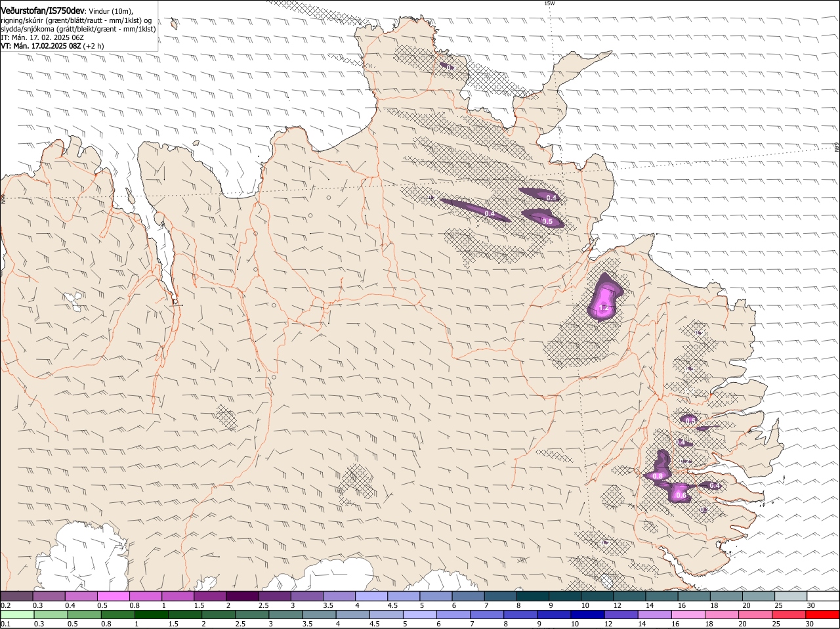This screenshot has width=840, height=629.
Task: Select upper-scale bright pink swatch between 0.5 and 0.8
Action: (x=113, y=596)
